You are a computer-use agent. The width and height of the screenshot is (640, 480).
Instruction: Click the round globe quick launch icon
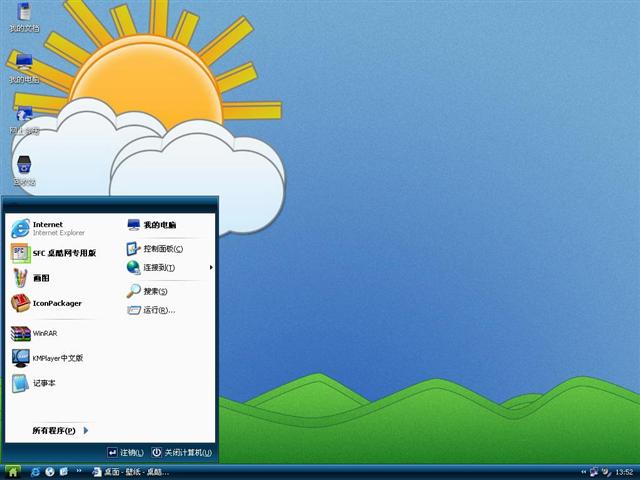pos(50,472)
